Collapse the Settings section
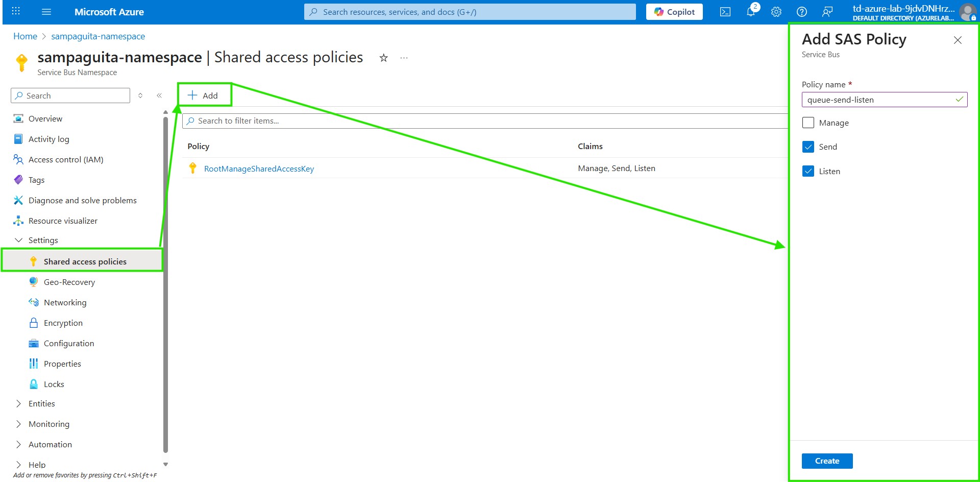980x482 pixels. pyautogui.click(x=19, y=240)
